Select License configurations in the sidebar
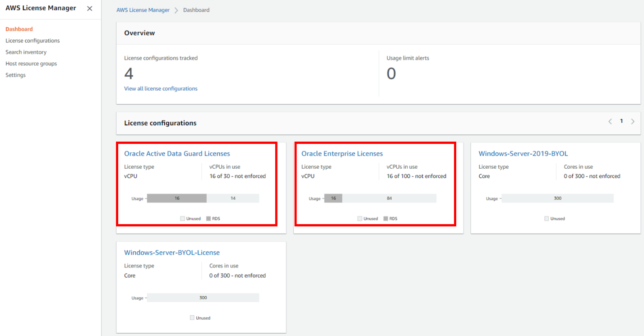The image size is (644, 336). click(x=32, y=41)
